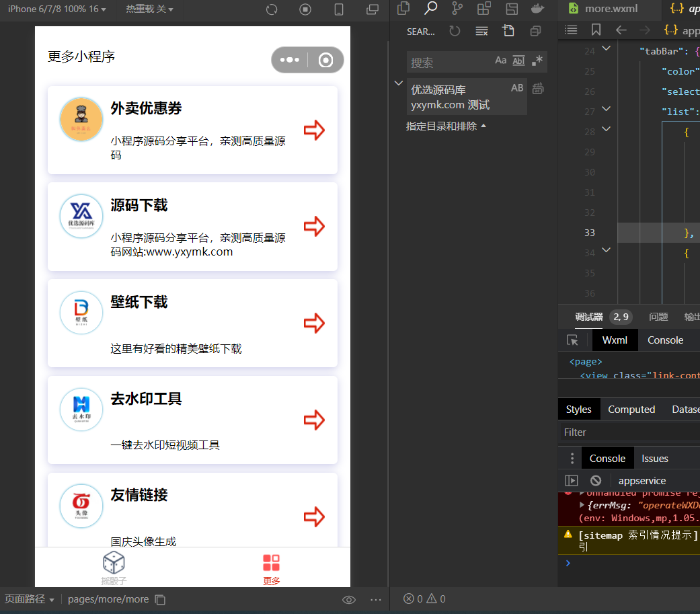Switch to the top Console debugger tab
The width and height of the screenshot is (700, 614).
tap(665, 340)
